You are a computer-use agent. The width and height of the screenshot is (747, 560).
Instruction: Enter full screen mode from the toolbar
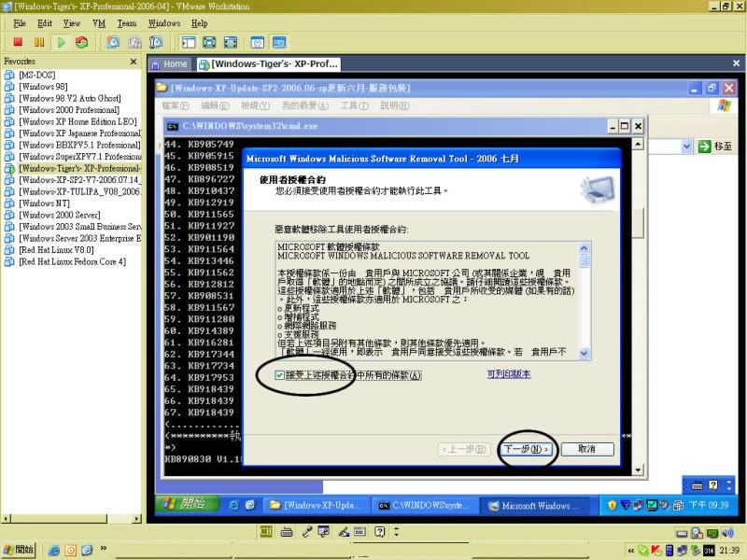tap(231, 42)
